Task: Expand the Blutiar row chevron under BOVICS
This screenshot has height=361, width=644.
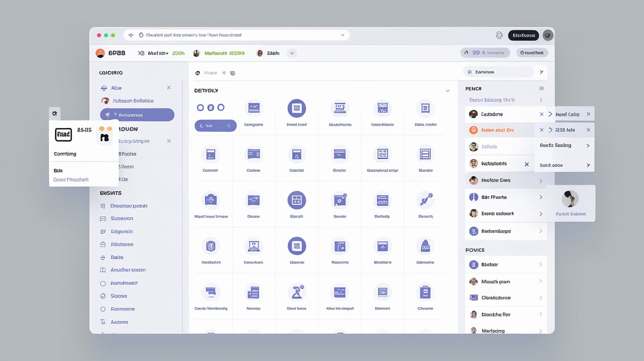Action: tap(540, 264)
